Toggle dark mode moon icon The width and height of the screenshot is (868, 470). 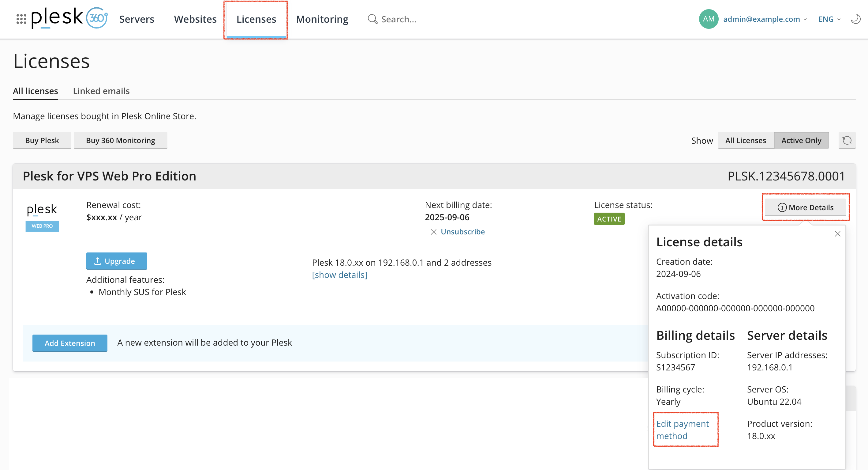[855, 19]
